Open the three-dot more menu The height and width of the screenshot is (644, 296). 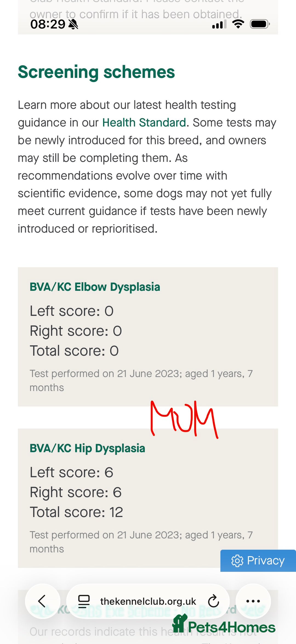253,601
